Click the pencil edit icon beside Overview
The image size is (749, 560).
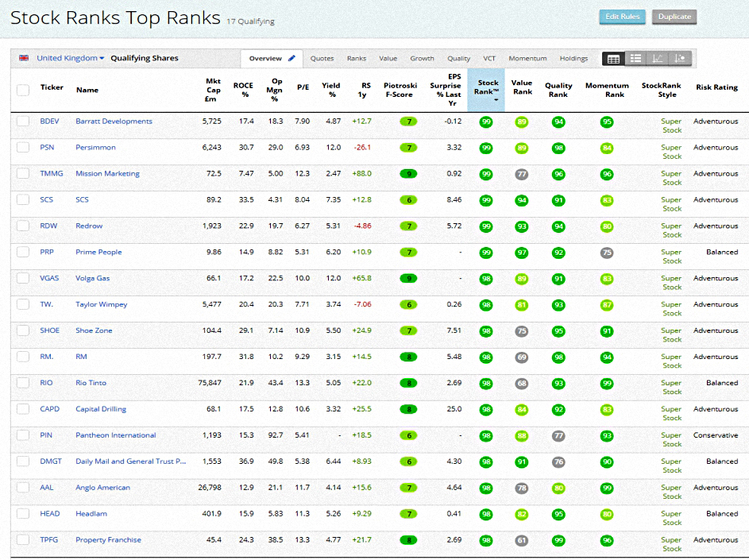(x=291, y=58)
